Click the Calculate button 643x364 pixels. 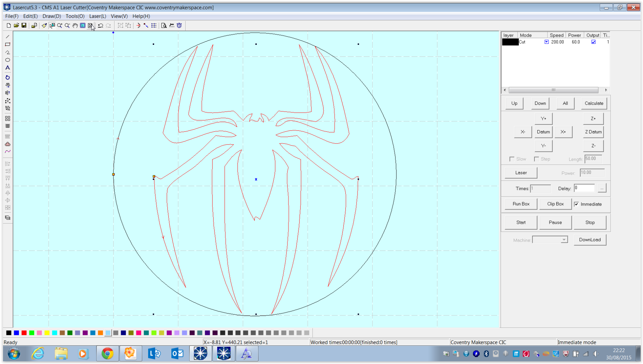594,103
